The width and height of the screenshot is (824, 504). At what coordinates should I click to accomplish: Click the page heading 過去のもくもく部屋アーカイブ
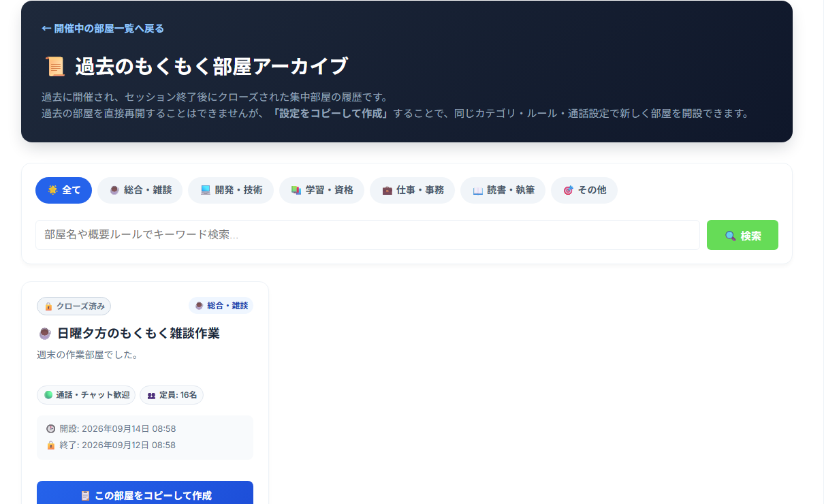point(212,67)
